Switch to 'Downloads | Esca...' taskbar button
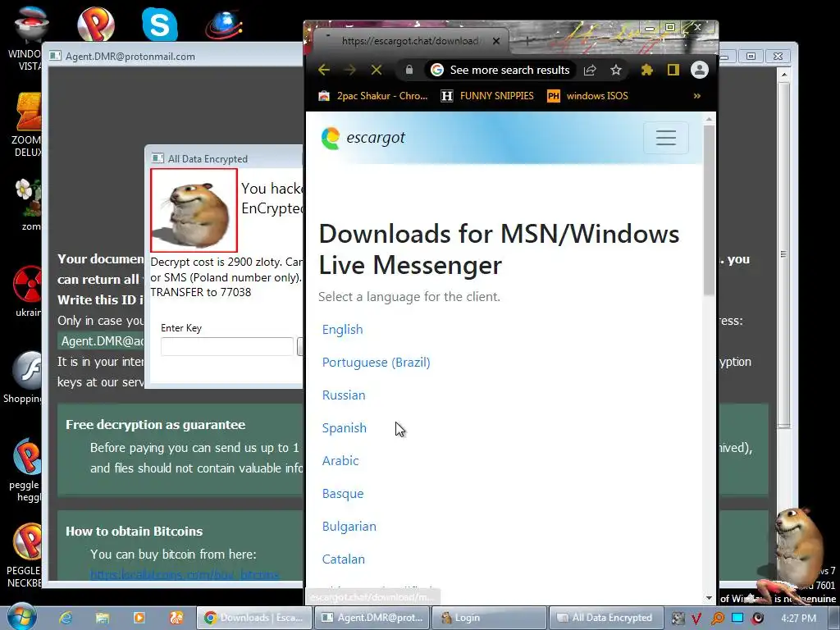 254,618
